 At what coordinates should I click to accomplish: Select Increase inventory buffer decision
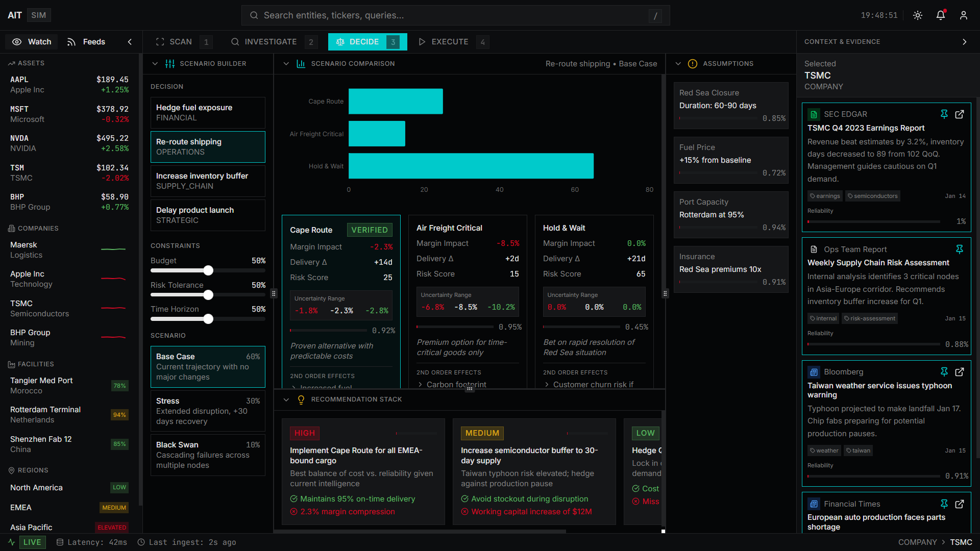coord(208,181)
